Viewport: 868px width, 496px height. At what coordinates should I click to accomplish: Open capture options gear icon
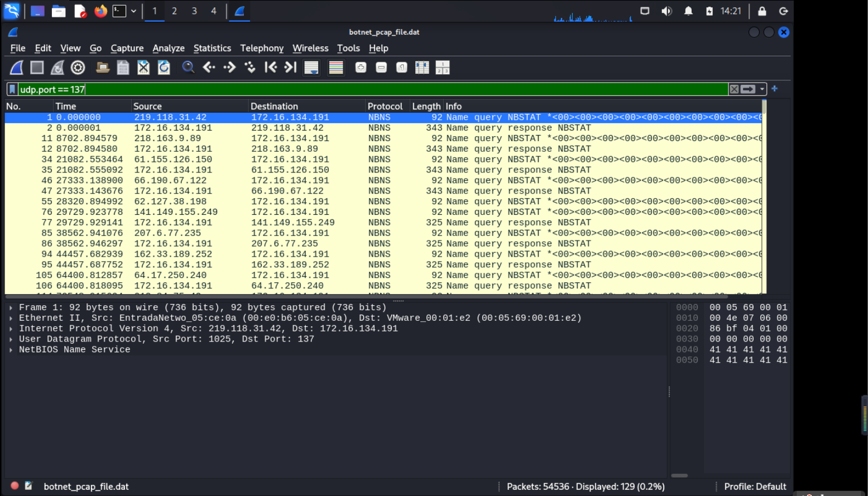pyautogui.click(x=78, y=68)
